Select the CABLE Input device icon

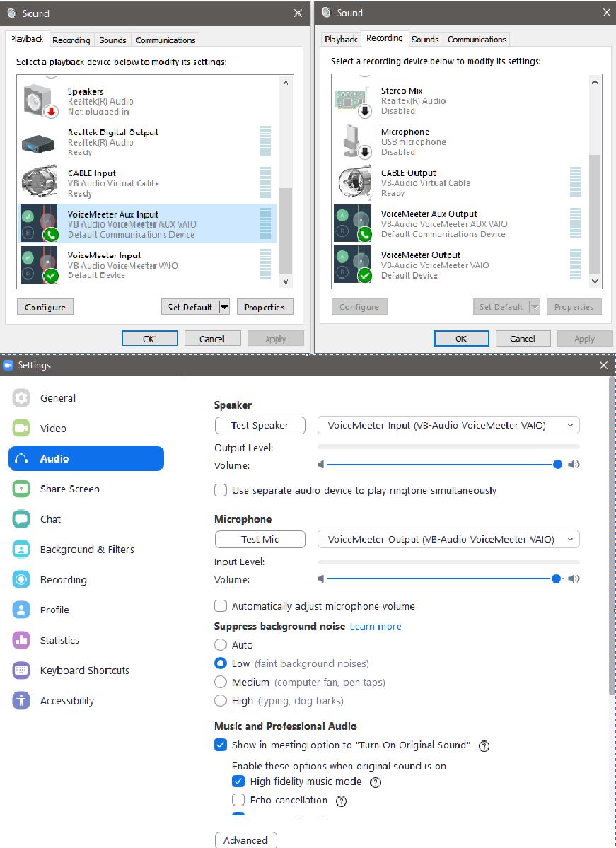coord(40,183)
